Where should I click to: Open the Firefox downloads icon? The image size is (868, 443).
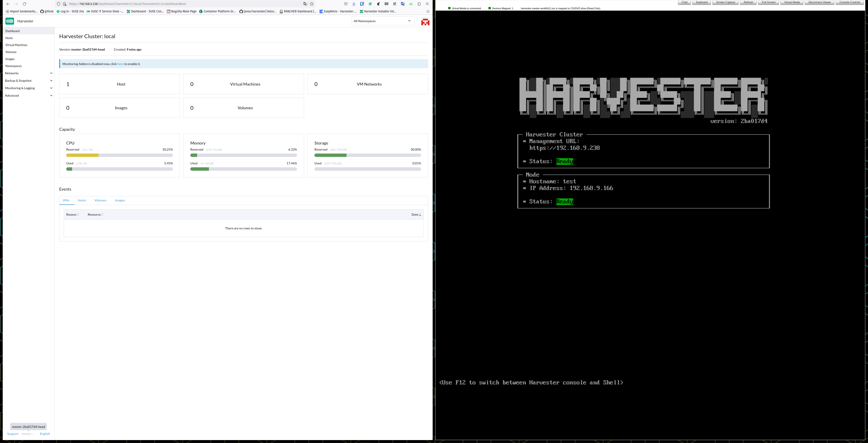coord(354,4)
